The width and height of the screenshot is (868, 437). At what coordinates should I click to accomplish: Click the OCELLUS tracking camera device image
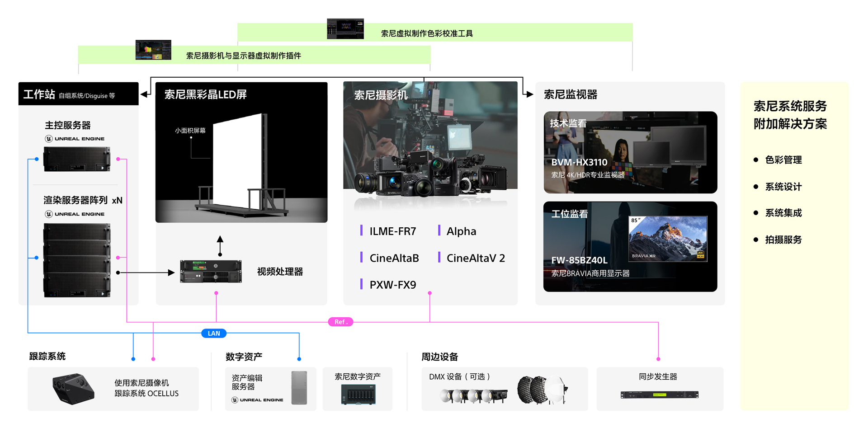(x=73, y=389)
